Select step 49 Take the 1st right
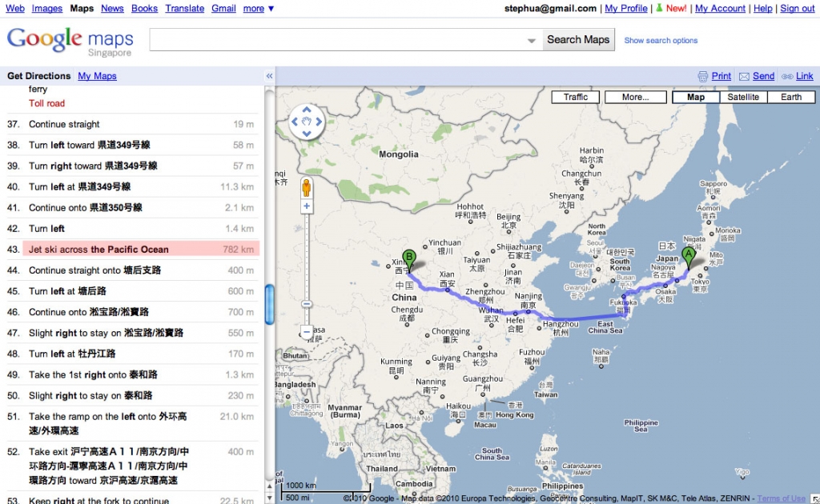The image size is (820, 504). [x=133, y=375]
